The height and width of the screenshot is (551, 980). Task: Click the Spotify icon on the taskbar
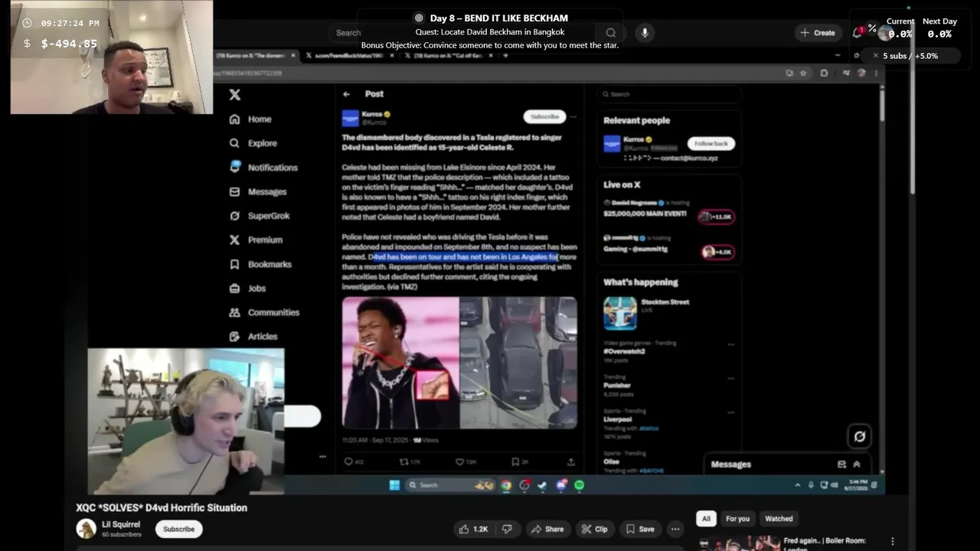coord(579,485)
